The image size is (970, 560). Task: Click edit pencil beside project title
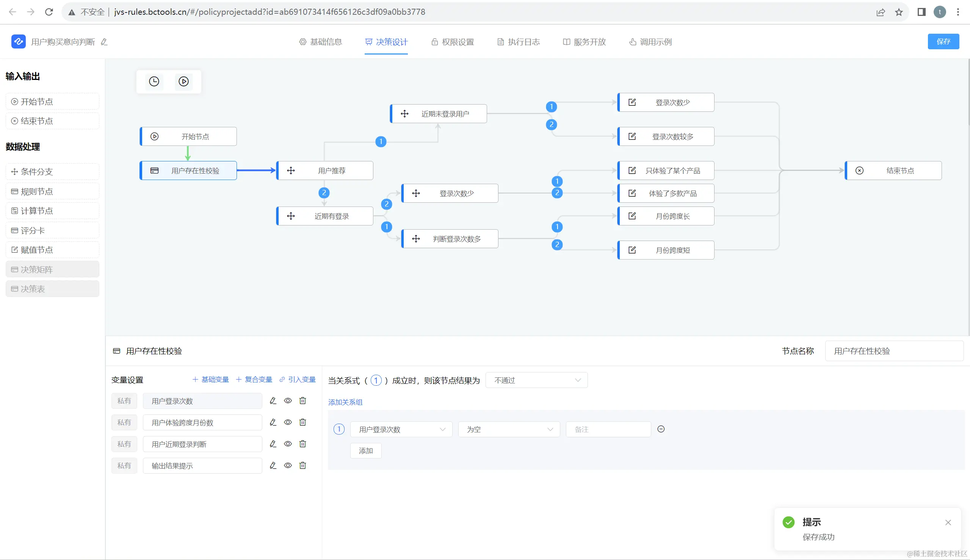(104, 42)
